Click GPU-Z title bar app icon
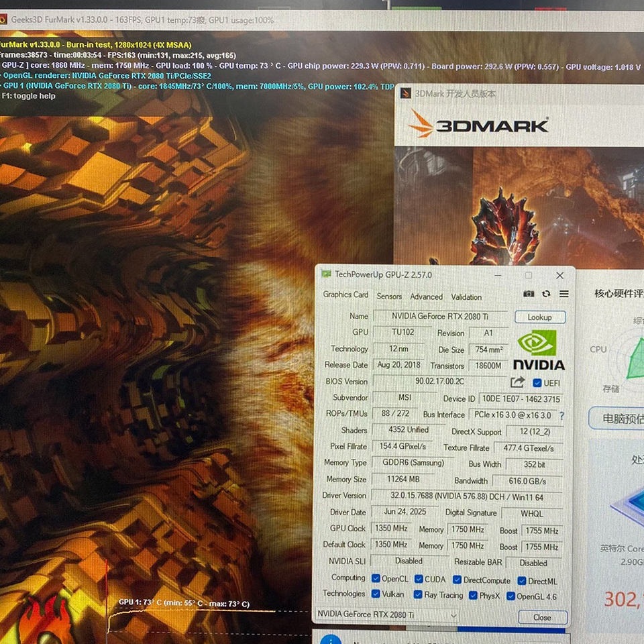The width and height of the screenshot is (644, 644). (x=326, y=274)
